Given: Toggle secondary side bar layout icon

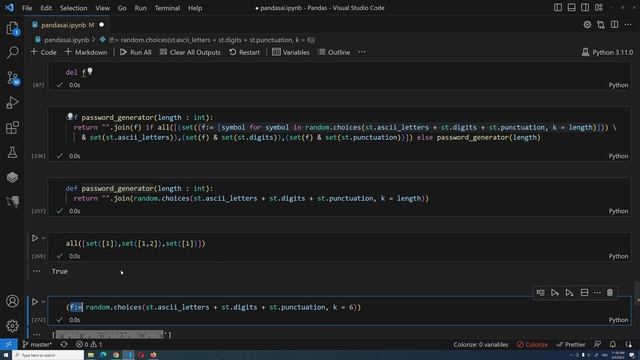Looking at the screenshot, I should point(585,8).
